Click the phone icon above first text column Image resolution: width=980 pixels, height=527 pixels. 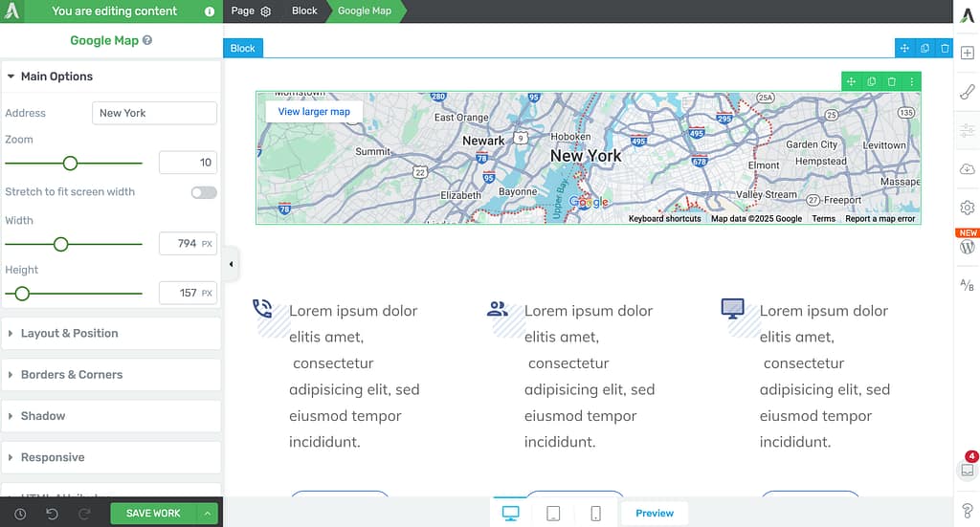pyautogui.click(x=262, y=309)
